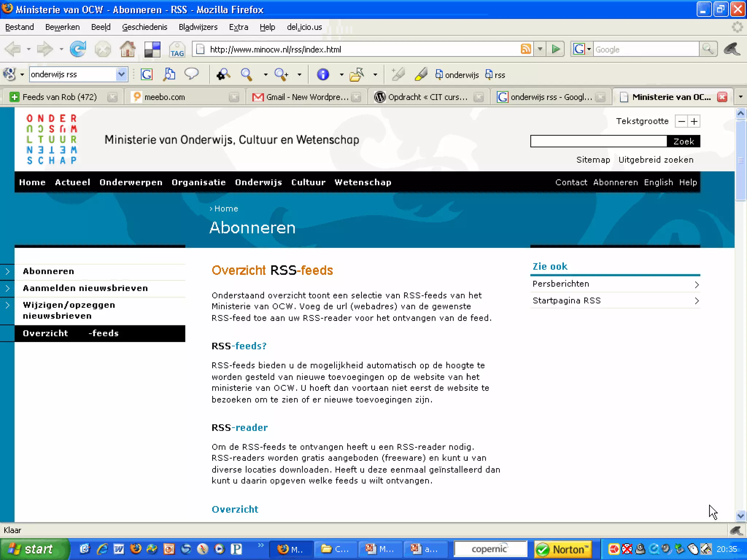Click the del.icio.us checkered bookmarks icon
Viewport: 747px width, 560px height.
[152, 50]
